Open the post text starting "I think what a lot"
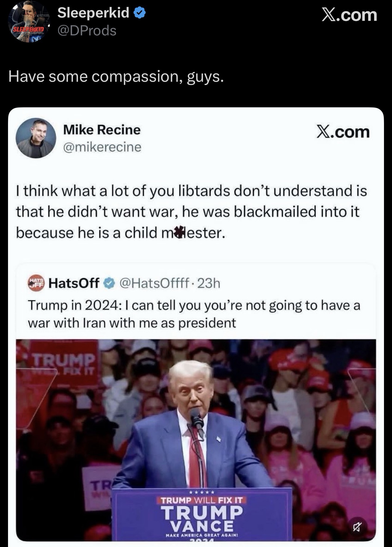Image resolution: width=392 pixels, height=547 pixels. coord(192,212)
